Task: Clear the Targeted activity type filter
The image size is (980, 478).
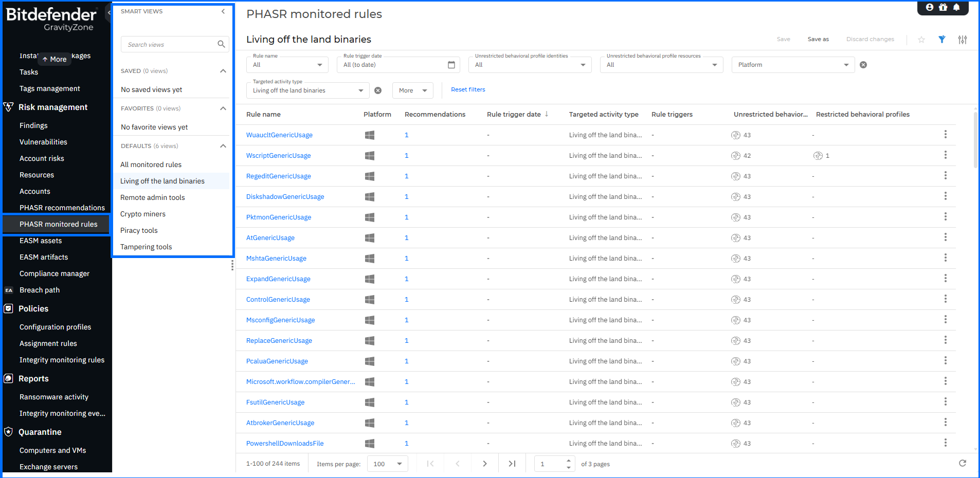Action: pyautogui.click(x=378, y=90)
